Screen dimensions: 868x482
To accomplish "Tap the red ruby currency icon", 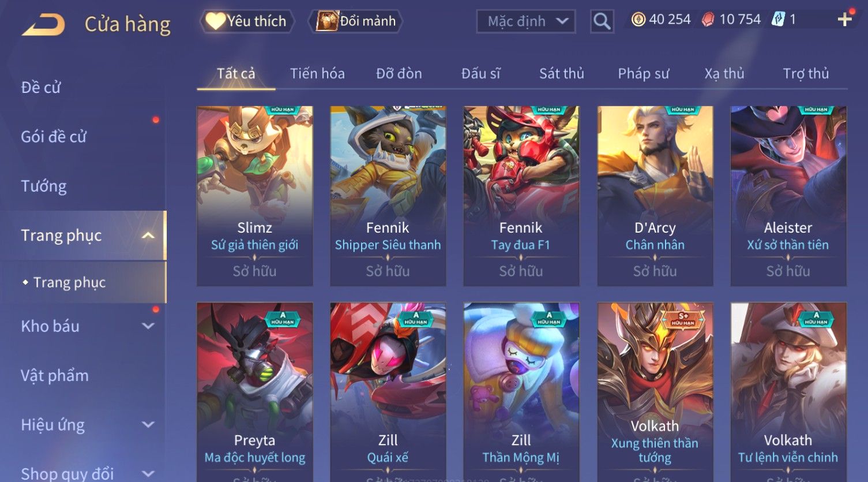I will [708, 20].
